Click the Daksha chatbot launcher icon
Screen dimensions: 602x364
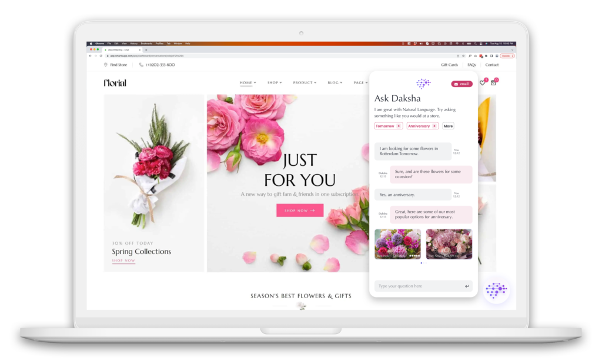tap(496, 290)
